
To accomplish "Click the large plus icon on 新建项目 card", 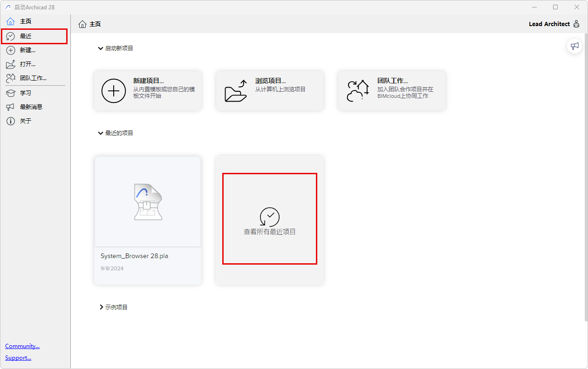I will click(114, 90).
